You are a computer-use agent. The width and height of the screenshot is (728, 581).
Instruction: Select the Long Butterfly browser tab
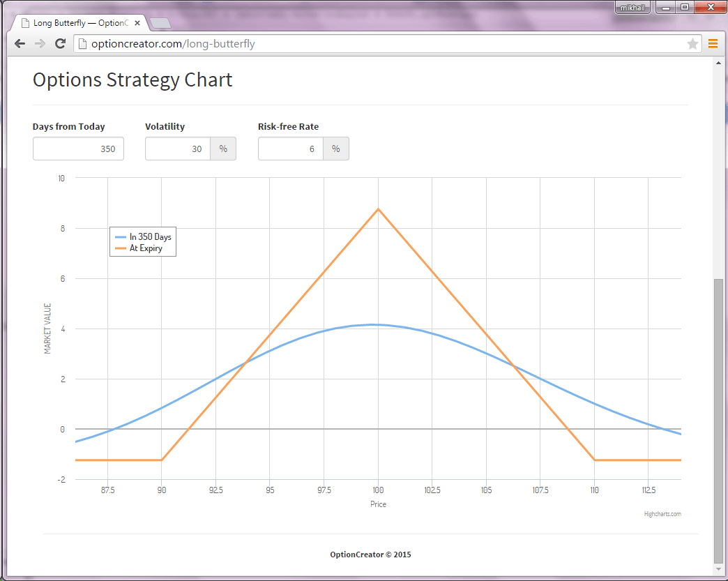pyautogui.click(x=77, y=23)
